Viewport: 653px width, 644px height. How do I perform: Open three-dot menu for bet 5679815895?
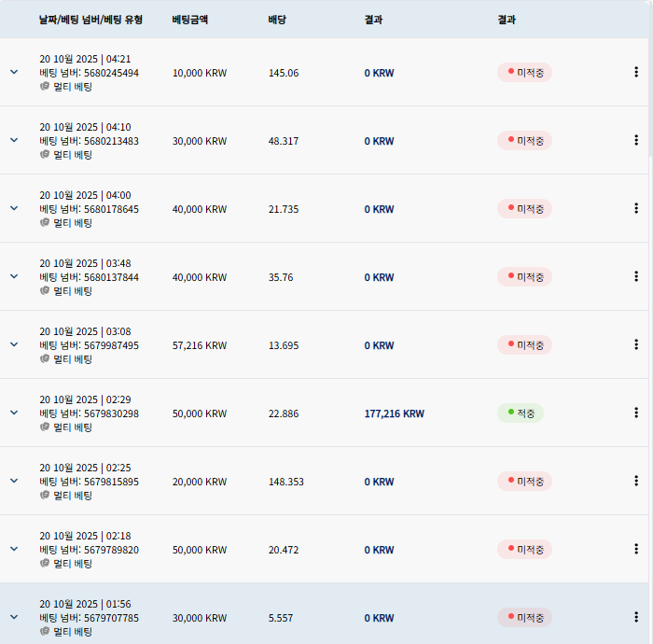(636, 481)
